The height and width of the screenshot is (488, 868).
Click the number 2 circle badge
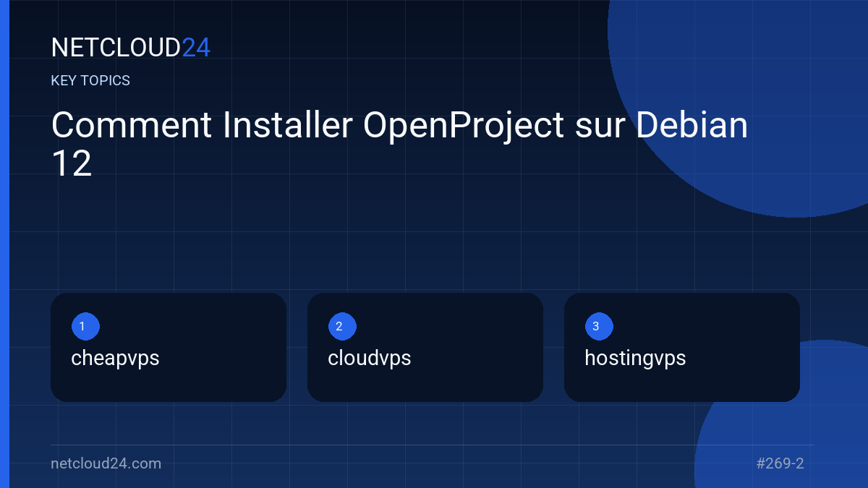342,327
